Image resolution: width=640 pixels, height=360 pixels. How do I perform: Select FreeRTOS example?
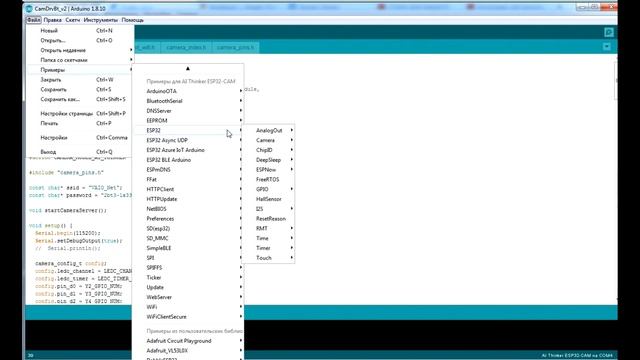pos(269,179)
